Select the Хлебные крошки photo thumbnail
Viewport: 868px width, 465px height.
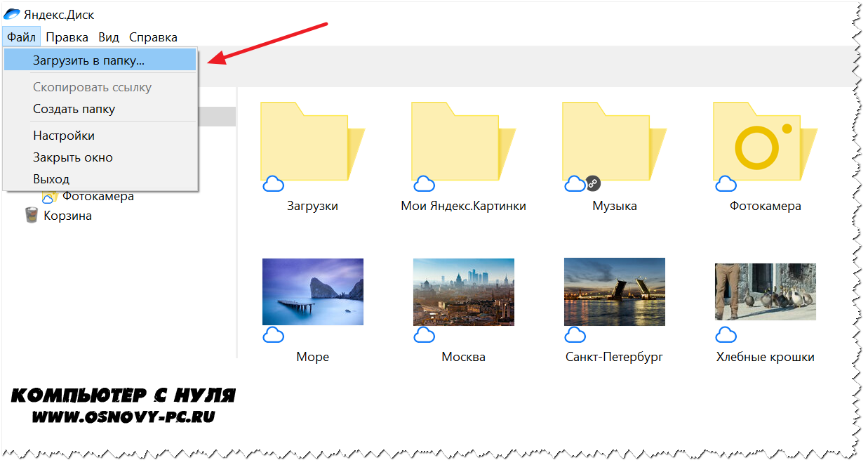coord(765,292)
